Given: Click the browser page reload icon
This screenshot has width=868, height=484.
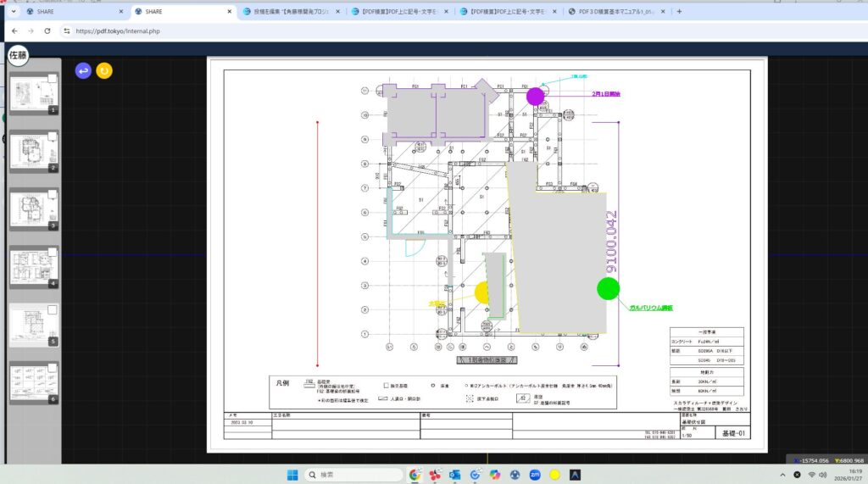Looking at the screenshot, I should pyautogui.click(x=47, y=31).
